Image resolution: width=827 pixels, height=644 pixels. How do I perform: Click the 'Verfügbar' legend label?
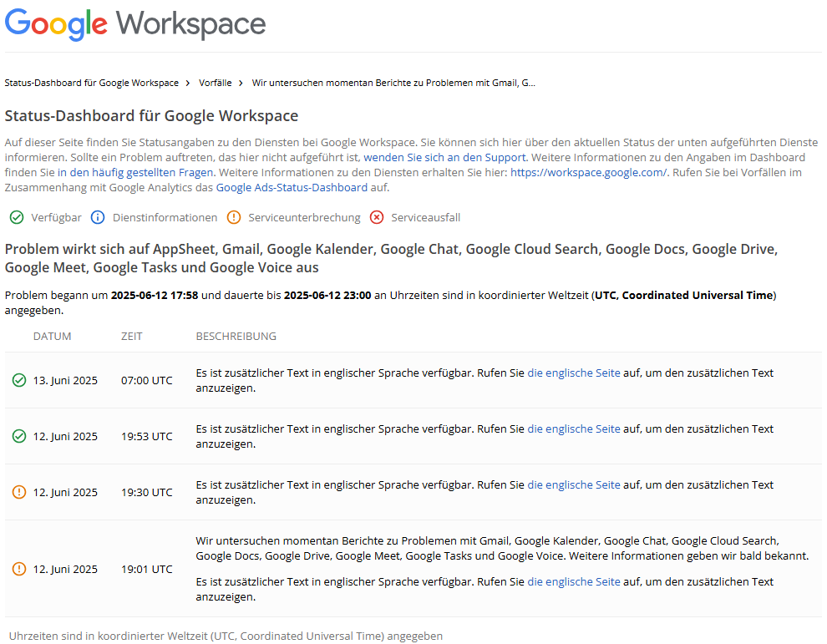click(x=57, y=217)
